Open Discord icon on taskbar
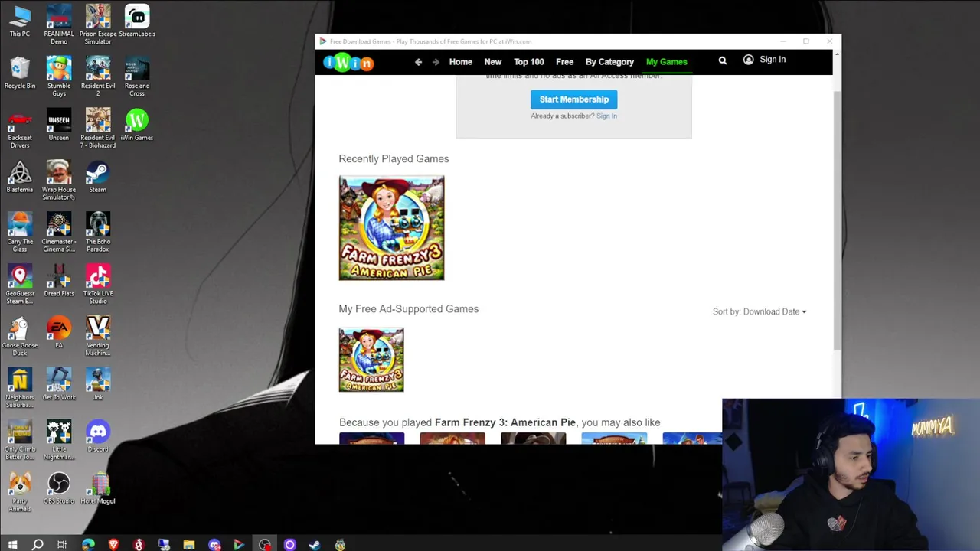The width and height of the screenshot is (980, 551). coord(214,545)
